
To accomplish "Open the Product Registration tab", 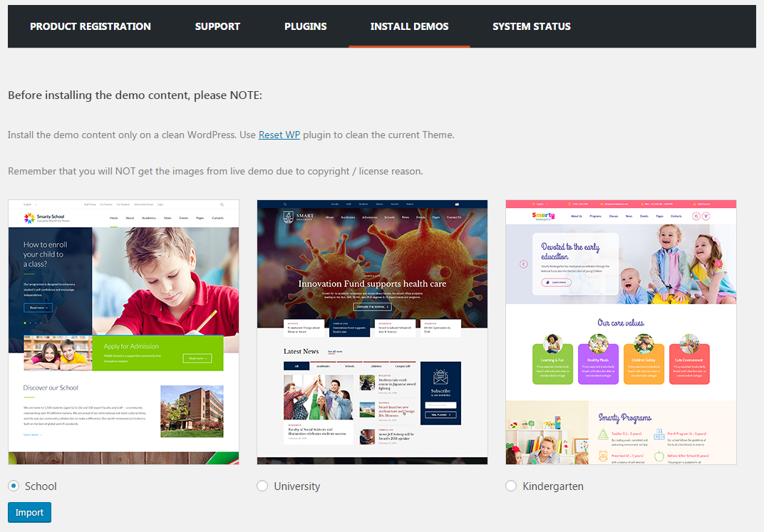I will [x=91, y=26].
